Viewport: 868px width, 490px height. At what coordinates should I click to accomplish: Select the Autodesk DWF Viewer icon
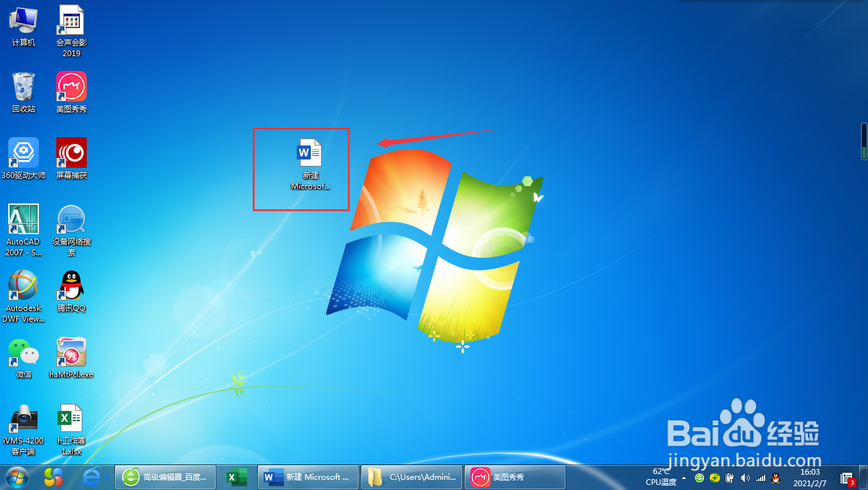(24, 297)
